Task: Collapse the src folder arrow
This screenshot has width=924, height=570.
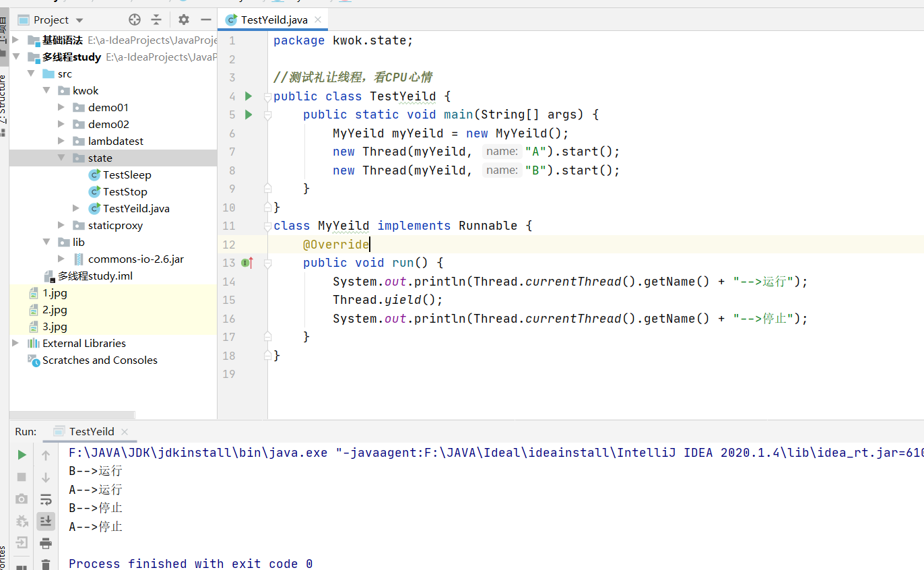Action: (31, 73)
